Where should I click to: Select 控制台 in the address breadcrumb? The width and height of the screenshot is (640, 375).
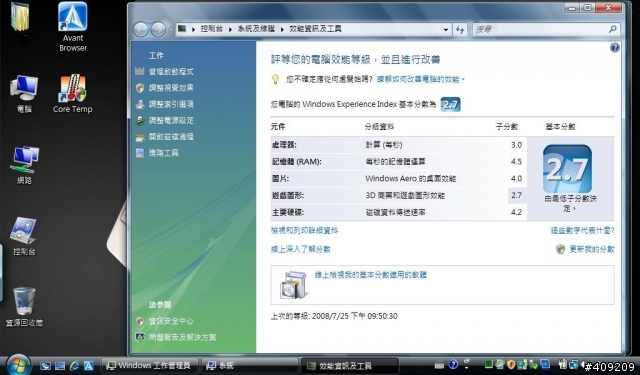click(212, 29)
